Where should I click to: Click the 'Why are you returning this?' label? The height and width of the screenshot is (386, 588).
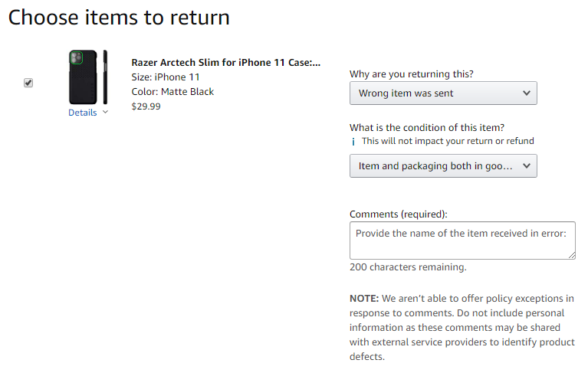(412, 74)
